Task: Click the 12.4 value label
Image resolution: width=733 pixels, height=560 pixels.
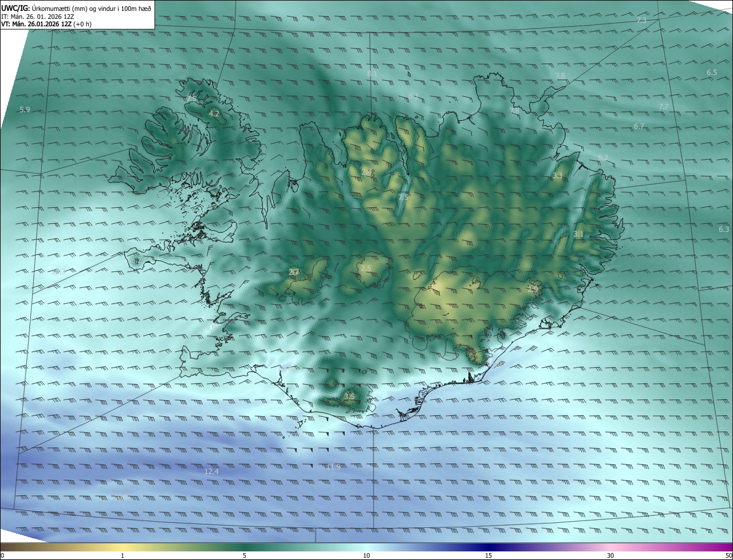Action: pos(212,471)
